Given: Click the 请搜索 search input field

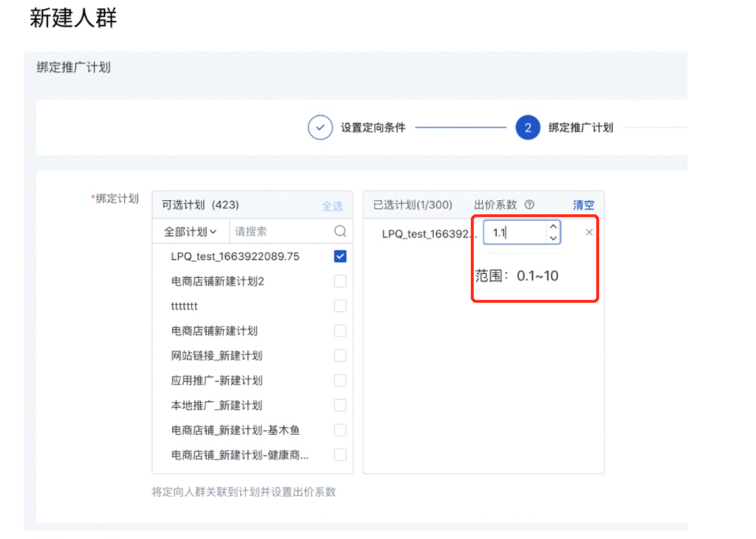Looking at the screenshot, I should pyautogui.click(x=280, y=232).
